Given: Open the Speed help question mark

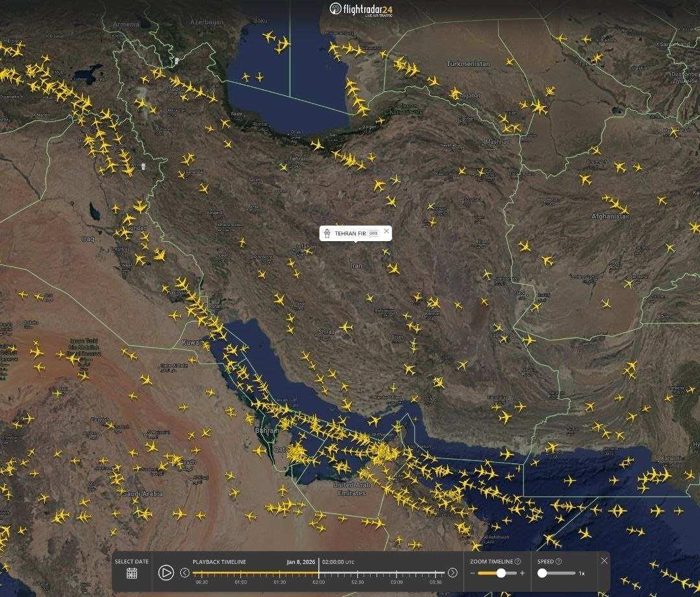Looking at the screenshot, I should pyautogui.click(x=559, y=561).
